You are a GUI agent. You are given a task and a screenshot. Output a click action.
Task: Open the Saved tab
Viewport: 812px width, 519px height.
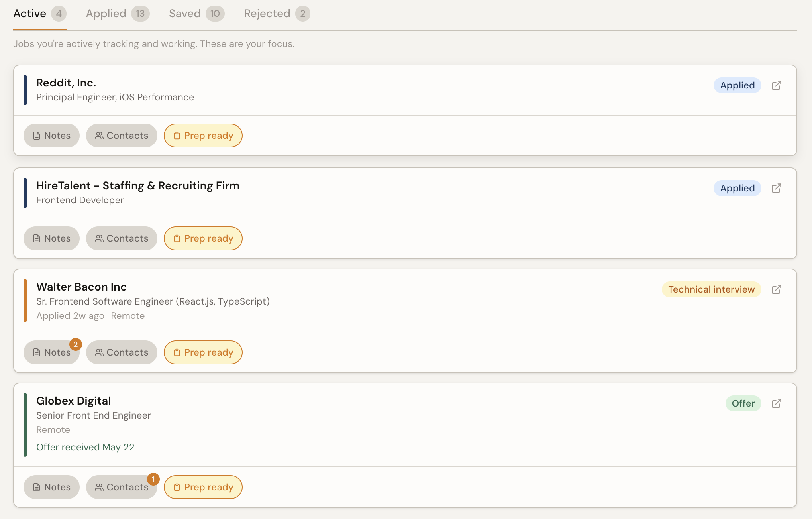click(x=196, y=14)
